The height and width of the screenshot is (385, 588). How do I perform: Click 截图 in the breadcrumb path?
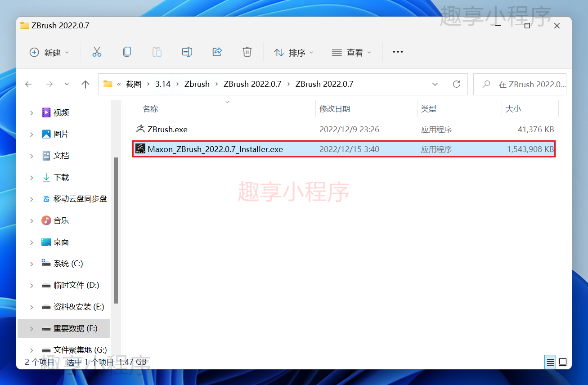coord(134,84)
